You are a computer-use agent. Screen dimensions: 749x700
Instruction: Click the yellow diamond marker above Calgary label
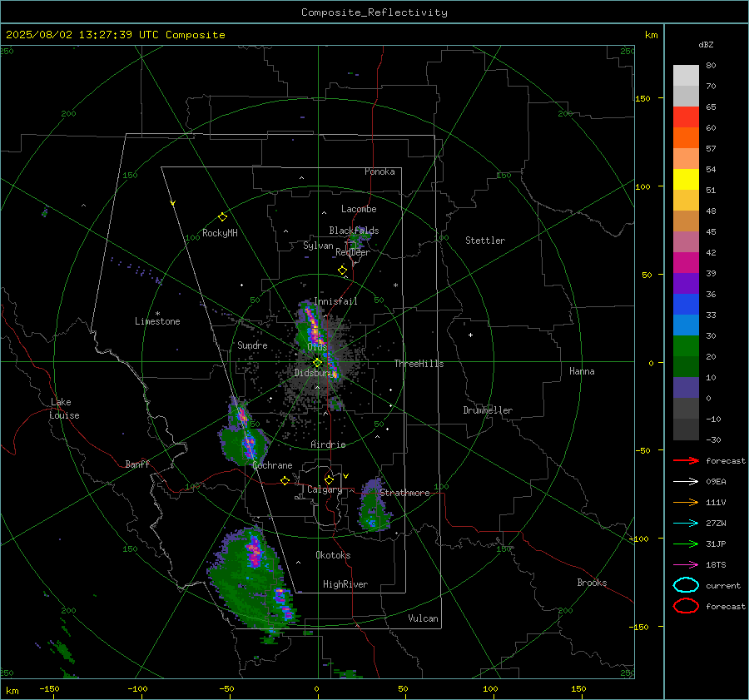(x=329, y=479)
